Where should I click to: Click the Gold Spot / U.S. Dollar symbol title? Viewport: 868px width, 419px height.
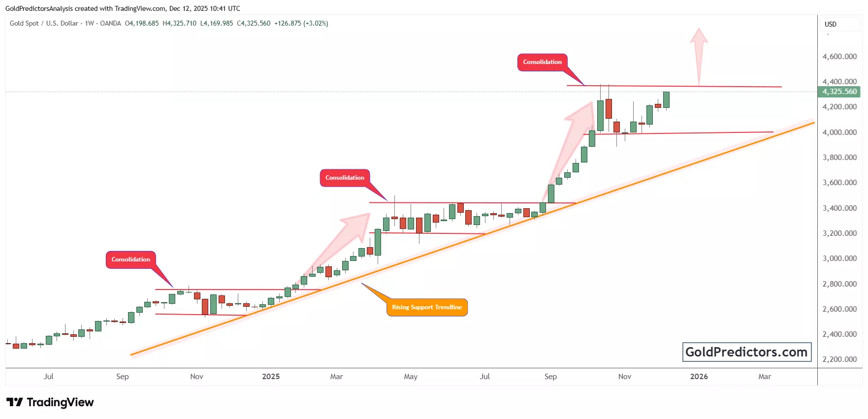(x=44, y=23)
